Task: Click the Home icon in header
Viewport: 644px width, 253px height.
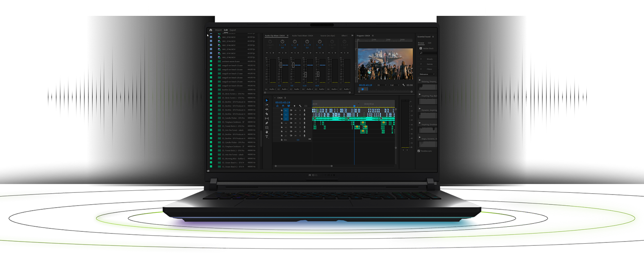Action: tap(211, 30)
